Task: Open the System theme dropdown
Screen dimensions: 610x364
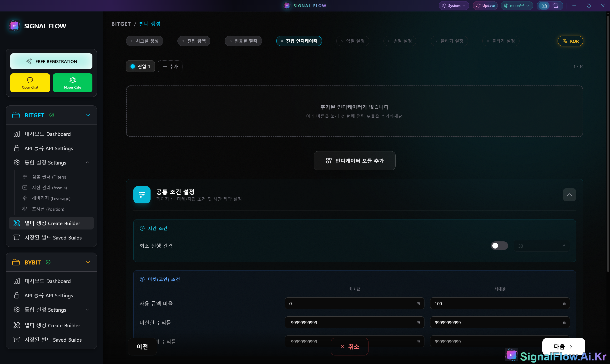Action: coord(454,5)
